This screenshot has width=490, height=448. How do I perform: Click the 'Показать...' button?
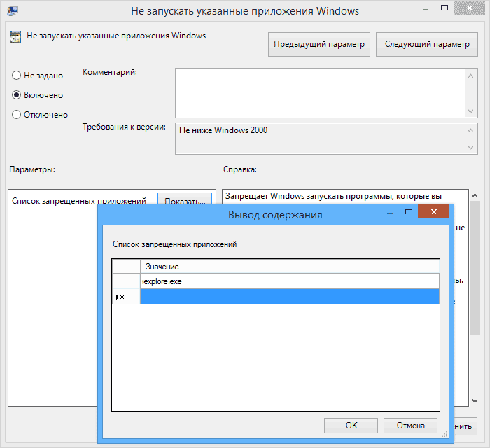coord(185,199)
